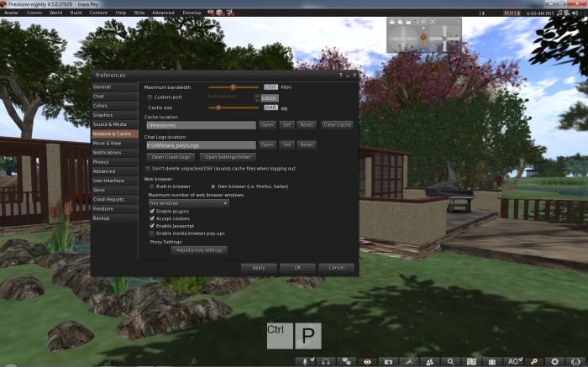Click the Adjust proxy settings button
The height and width of the screenshot is (367, 588).
pos(199,250)
